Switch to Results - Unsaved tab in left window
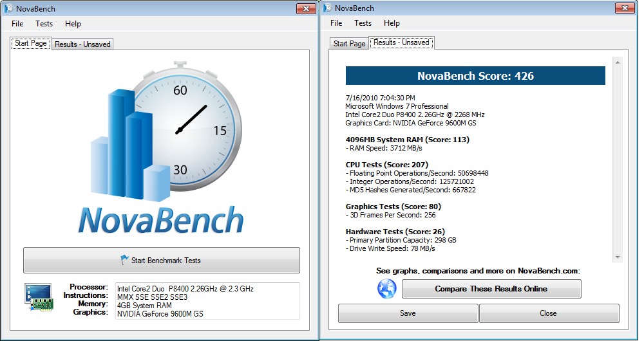The height and width of the screenshot is (341, 644). tap(82, 44)
